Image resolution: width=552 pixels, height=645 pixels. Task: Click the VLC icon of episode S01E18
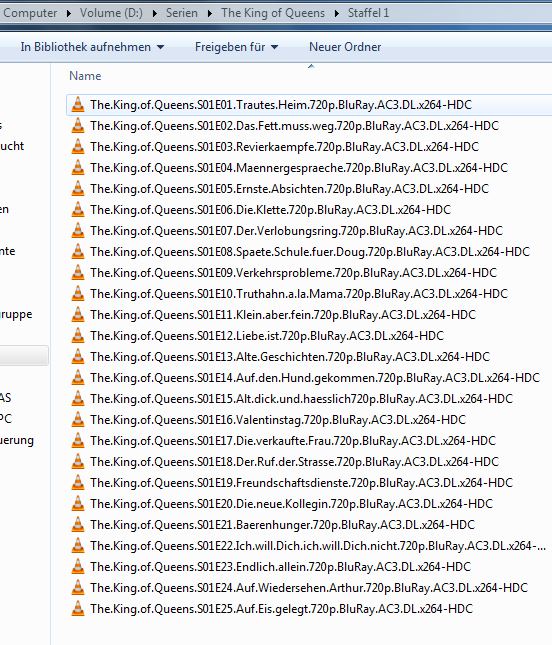tap(78, 462)
